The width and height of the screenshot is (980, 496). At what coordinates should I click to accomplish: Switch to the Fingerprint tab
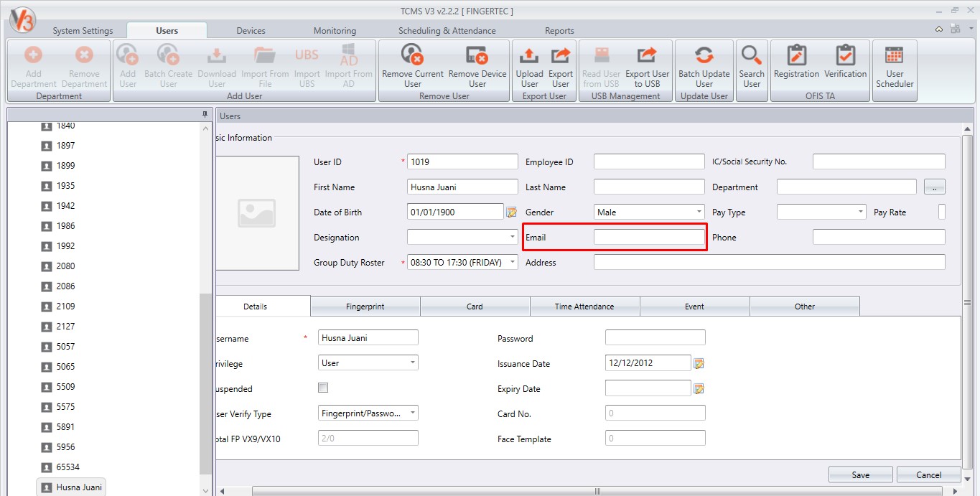(365, 307)
